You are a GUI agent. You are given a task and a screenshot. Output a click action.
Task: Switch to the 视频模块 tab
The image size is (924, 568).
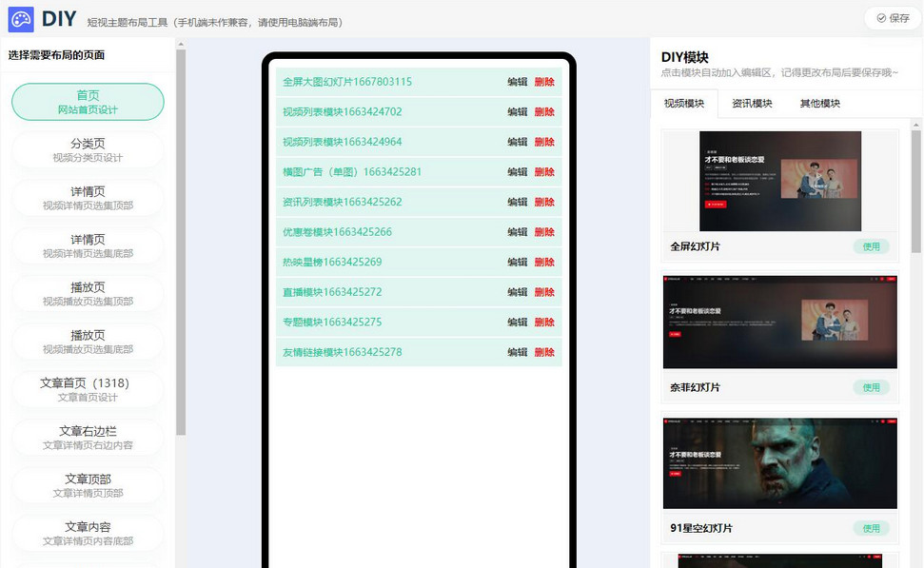click(684, 104)
